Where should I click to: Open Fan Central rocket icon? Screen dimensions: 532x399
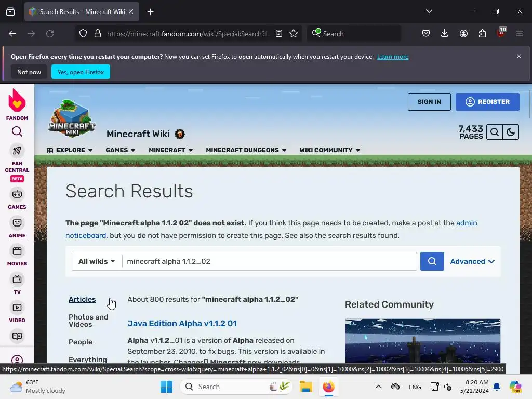17,151
